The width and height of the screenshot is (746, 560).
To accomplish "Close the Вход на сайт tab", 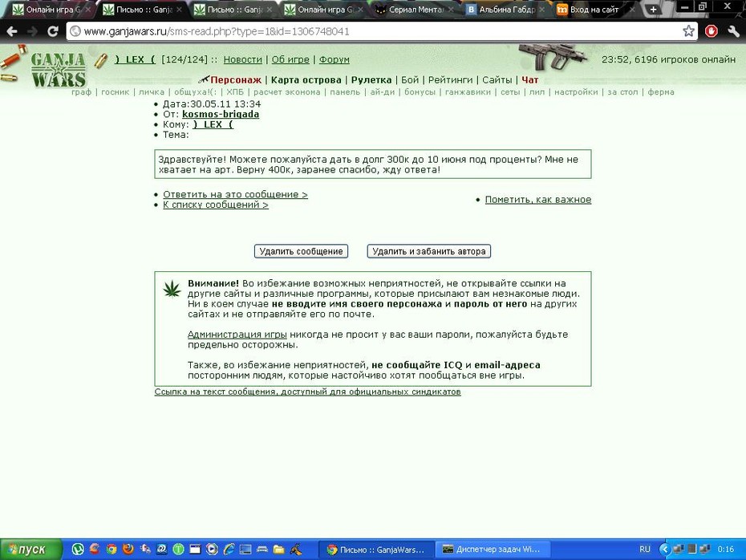I will click(x=632, y=9).
